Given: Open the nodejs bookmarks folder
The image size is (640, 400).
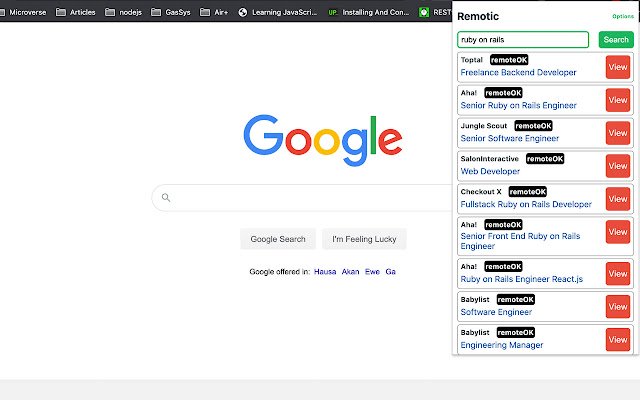Looking at the screenshot, I should click(123, 12).
